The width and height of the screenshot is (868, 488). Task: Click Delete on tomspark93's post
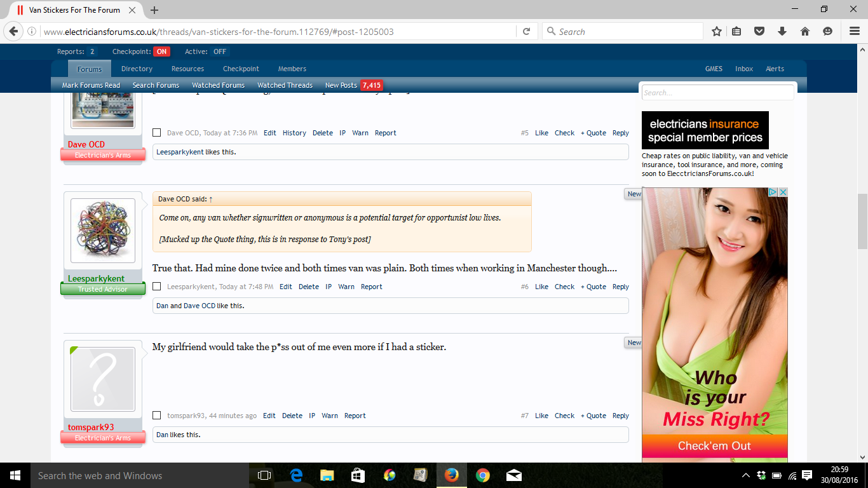click(x=292, y=416)
